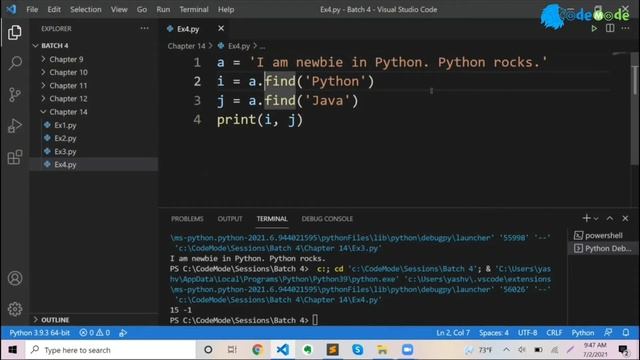Open the Go menu
The width and height of the screenshot is (640, 360).
point(142,9)
